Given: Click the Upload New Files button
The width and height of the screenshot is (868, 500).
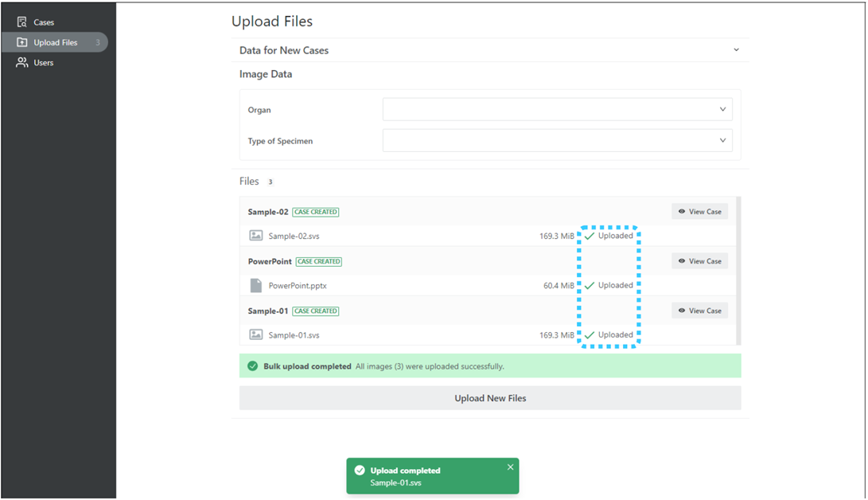Looking at the screenshot, I should coord(490,398).
